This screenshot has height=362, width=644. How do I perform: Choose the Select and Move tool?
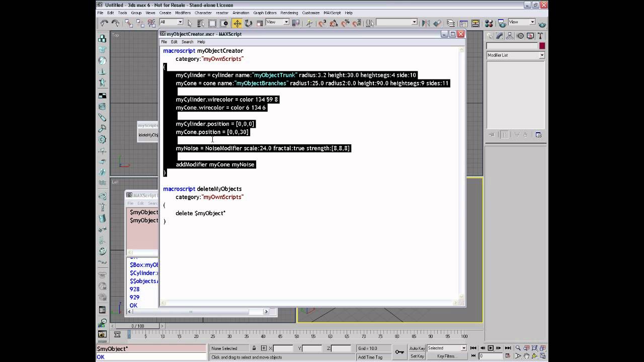click(237, 23)
